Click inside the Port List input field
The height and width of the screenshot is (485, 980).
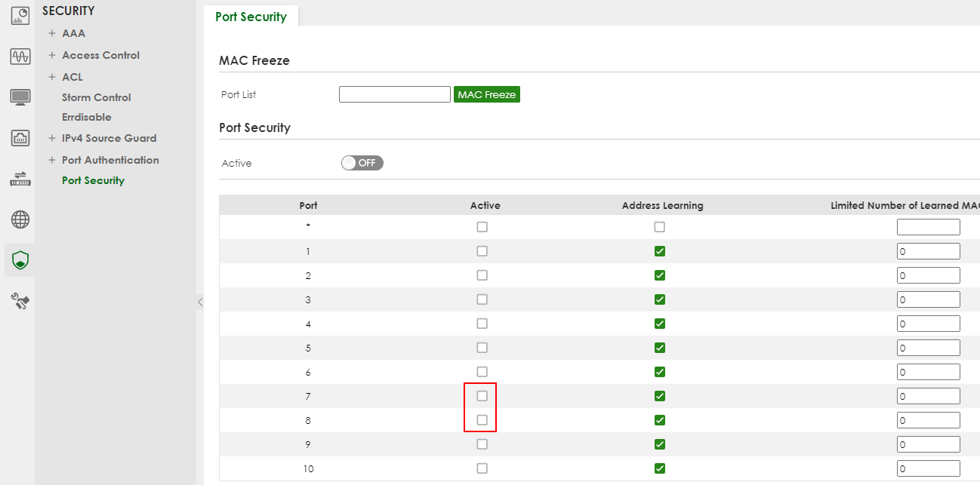click(394, 94)
